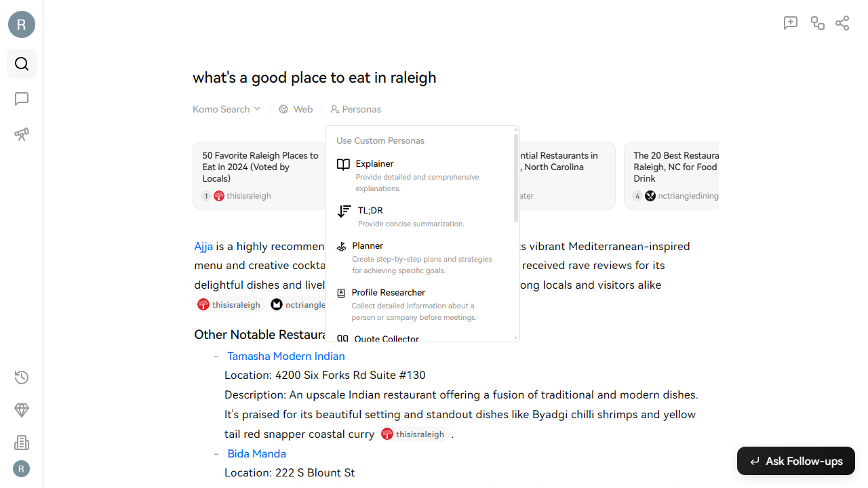Viewport: 868px width, 488px height.
Task: Open the Essential Restaurants Eater source card
Action: [568, 176]
